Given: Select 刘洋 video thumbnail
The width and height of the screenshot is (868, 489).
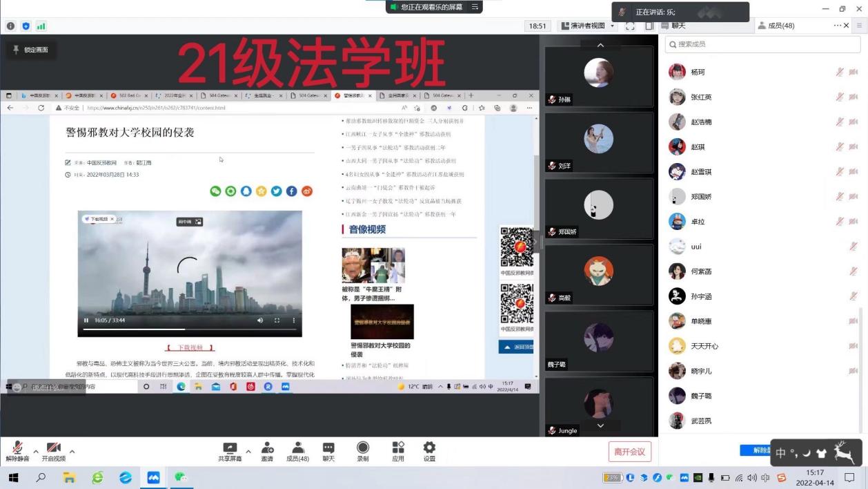Looking at the screenshot, I should [x=599, y=142].
